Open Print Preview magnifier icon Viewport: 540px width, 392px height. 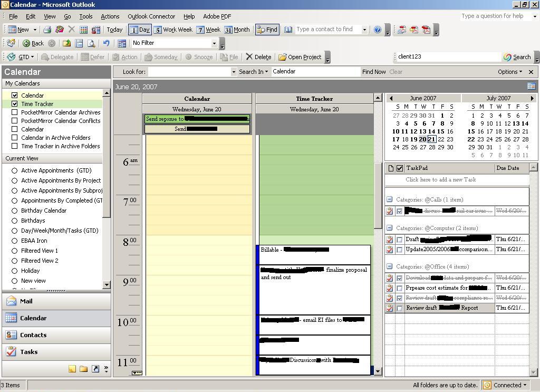tap(91, 43)
